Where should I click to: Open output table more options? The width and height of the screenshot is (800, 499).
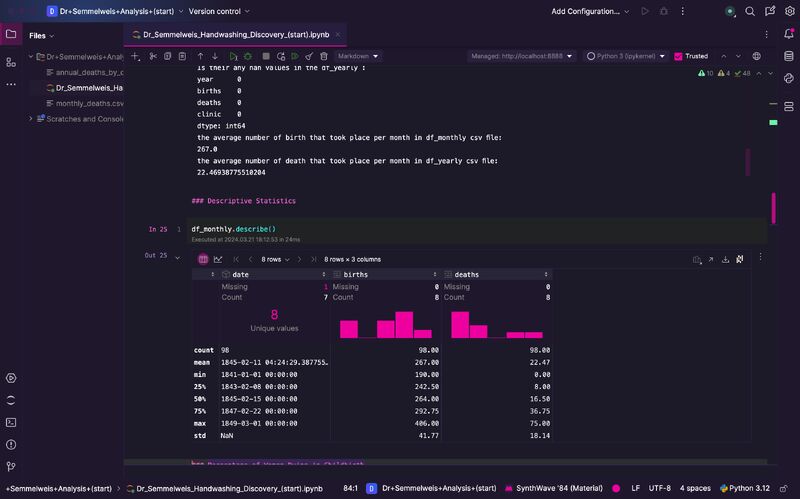(760, 257)
